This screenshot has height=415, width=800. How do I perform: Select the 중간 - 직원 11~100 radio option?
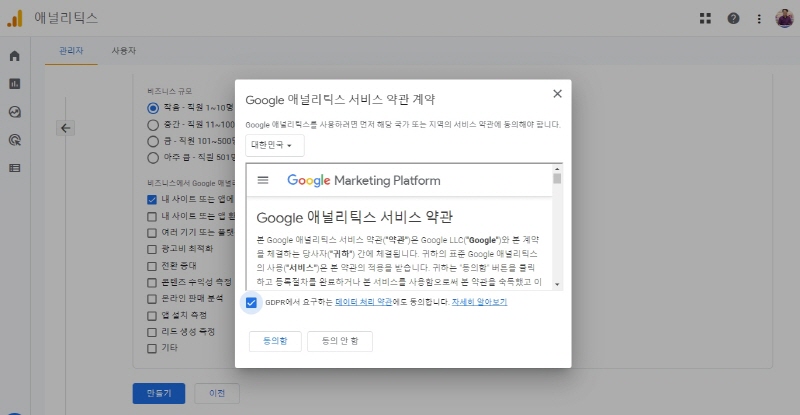coord(153,125)
